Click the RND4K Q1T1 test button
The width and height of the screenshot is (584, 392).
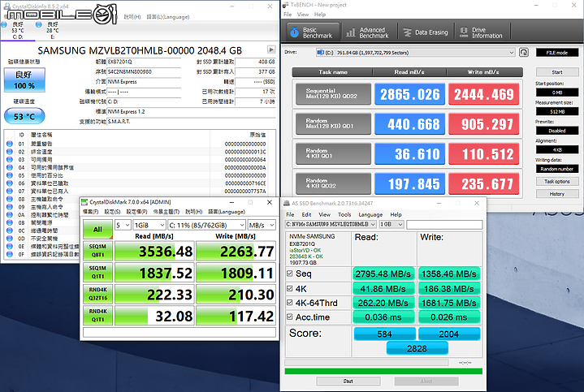(97, 316)
